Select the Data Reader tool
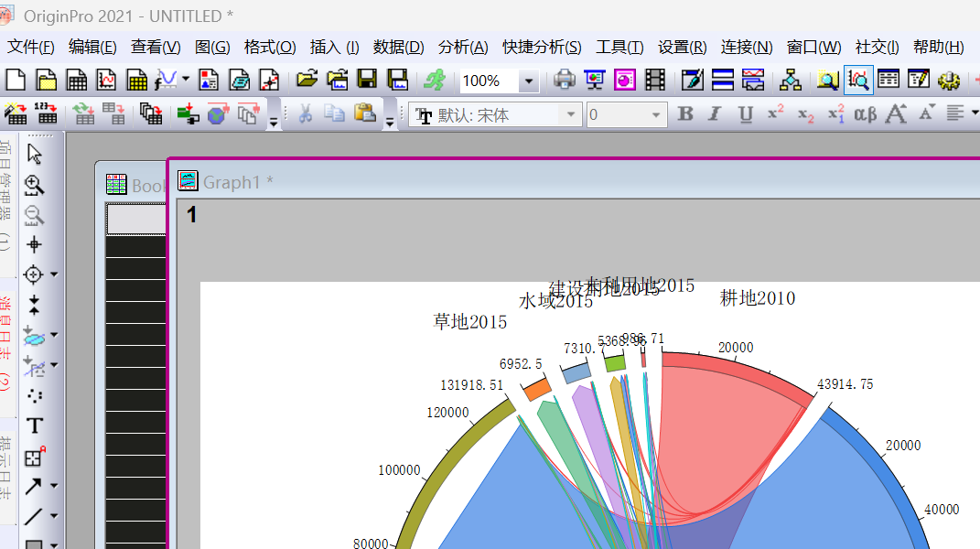 (33, 274)
